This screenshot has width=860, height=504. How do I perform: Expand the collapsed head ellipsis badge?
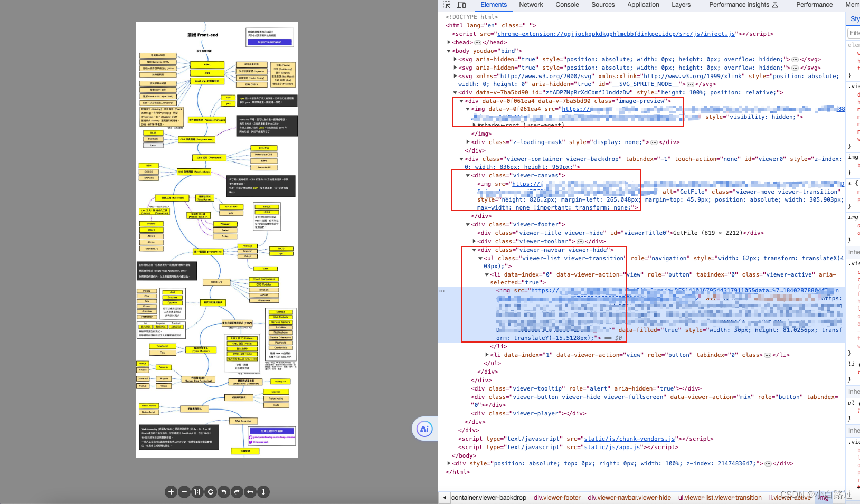point(478,42)
